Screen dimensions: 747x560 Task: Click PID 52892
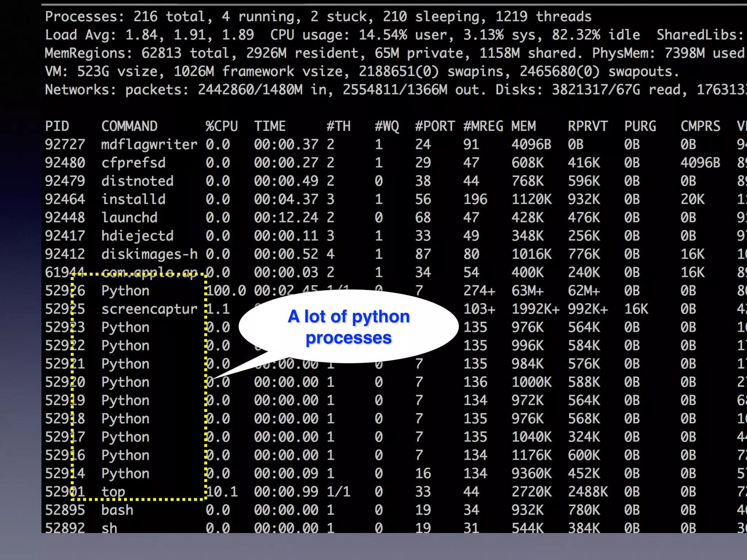pyautogui.click(x=65, y=528)
